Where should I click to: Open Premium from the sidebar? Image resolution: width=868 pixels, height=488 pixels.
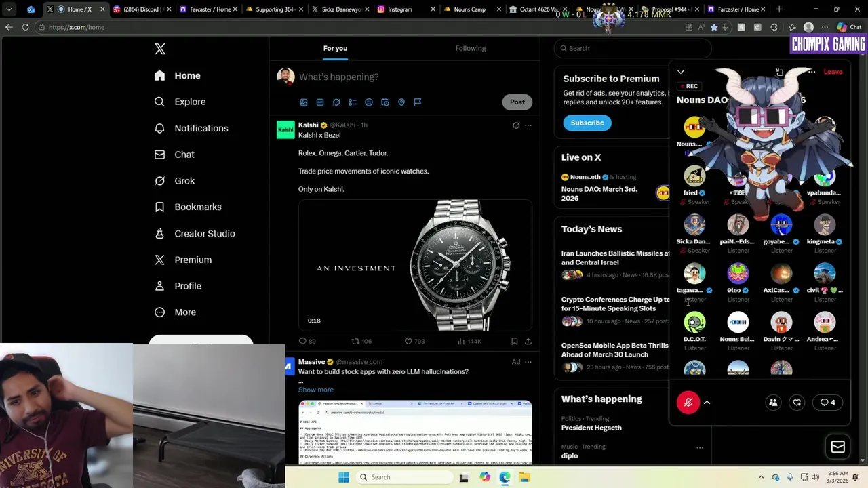coord(183,260)
